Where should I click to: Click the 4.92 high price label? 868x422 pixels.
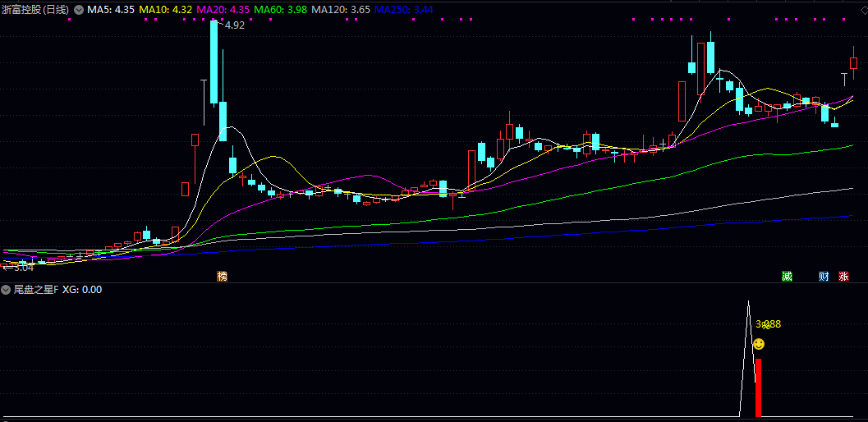coord(235,25)
